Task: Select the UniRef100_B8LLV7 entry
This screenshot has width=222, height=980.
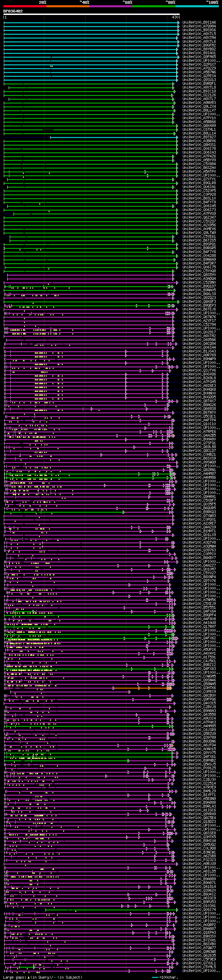Action: pyautogui.click(x=199, y=110)
